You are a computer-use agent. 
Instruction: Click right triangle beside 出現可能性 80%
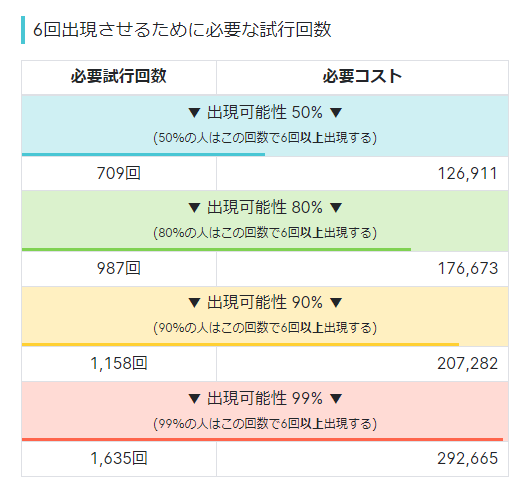pyautogui.click(x=336, y=207)
